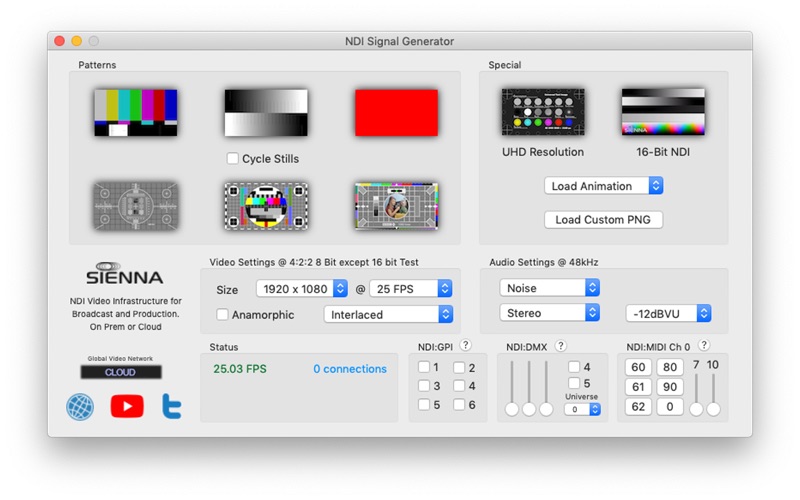Click the MIDI field showing 80
The height and width of the screenshot is (500, 800).
[670, 367]
